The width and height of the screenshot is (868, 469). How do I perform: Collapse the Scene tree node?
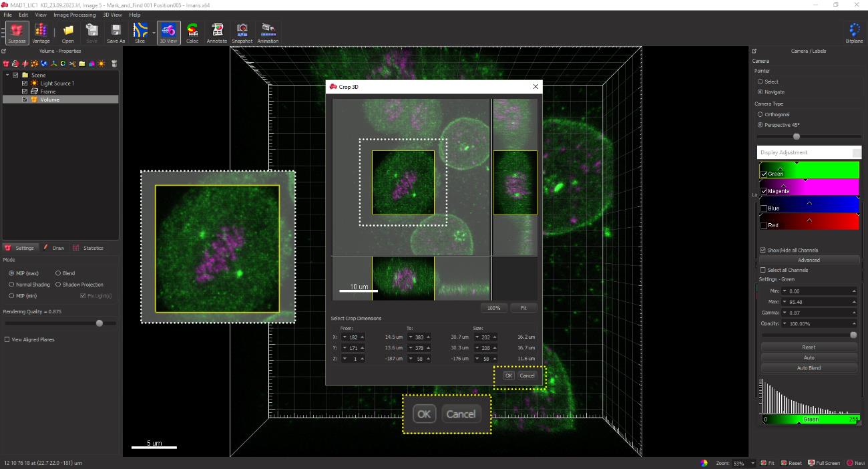coord(7,75)
